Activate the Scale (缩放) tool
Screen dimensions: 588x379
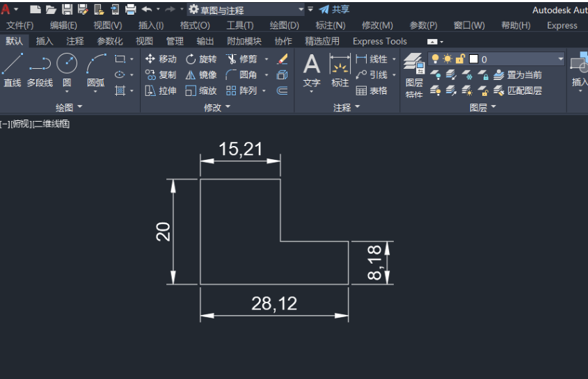201,90
